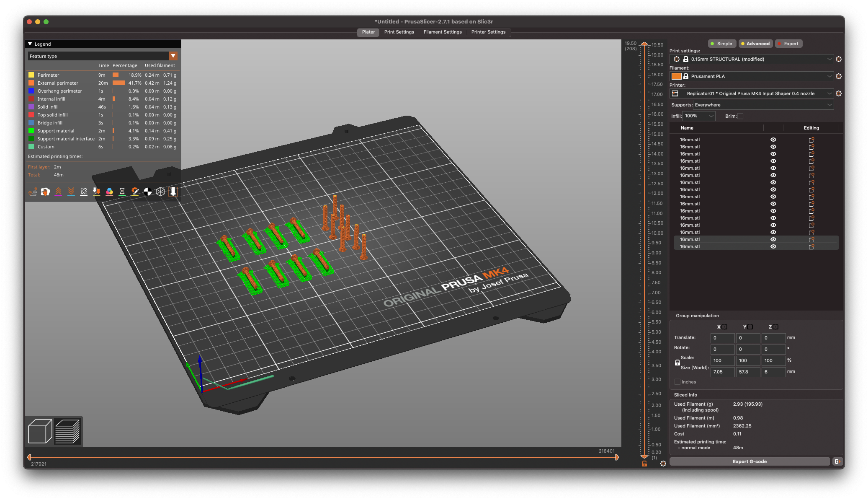Click Export G-code button
The image size is (868, 500).
coord(750,461)
